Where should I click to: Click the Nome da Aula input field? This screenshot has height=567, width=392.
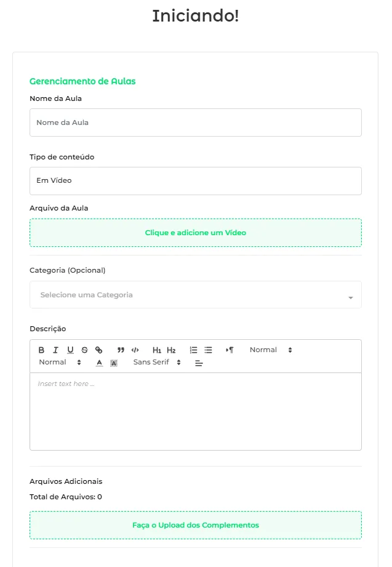tap(196, 123)
